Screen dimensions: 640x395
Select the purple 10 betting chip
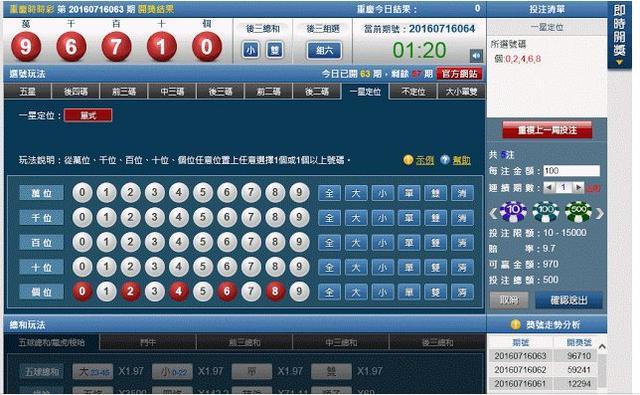(x=513, y=211)
